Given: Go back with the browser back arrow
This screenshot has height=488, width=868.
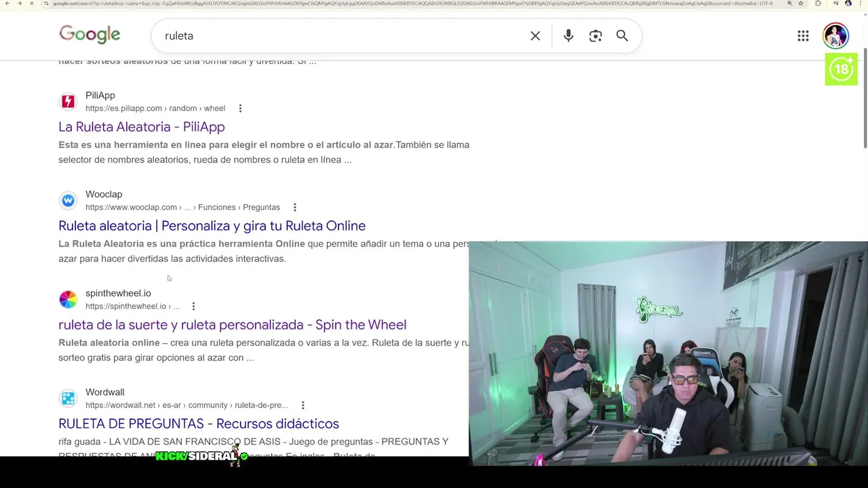Looking at the screenshot, I should [7, 3].
